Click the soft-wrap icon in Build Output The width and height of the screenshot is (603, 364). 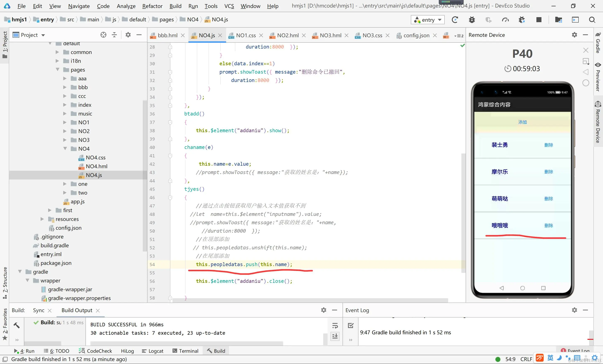point(335,326)
